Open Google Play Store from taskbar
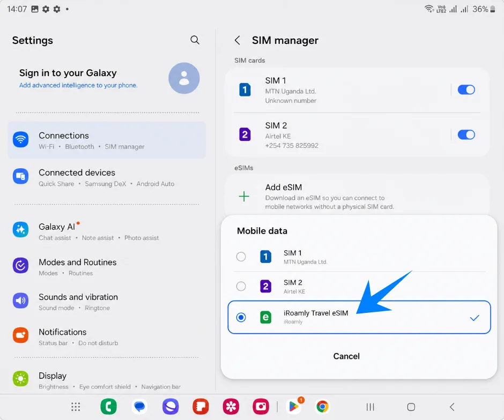The width and height of the screenshot is (504, 420). tap(293, 406)
